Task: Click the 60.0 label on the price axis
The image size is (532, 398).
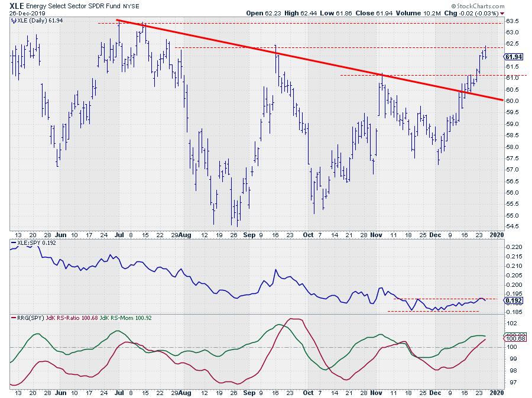Action: [x=512, y=101]
